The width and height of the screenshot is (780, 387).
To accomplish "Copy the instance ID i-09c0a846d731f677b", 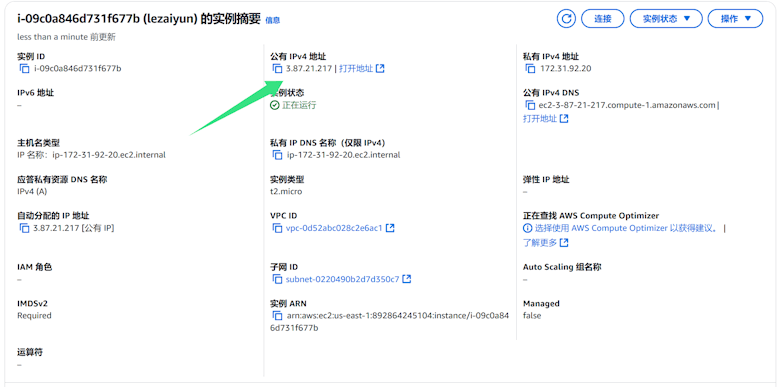I will [x=24, y=69].
